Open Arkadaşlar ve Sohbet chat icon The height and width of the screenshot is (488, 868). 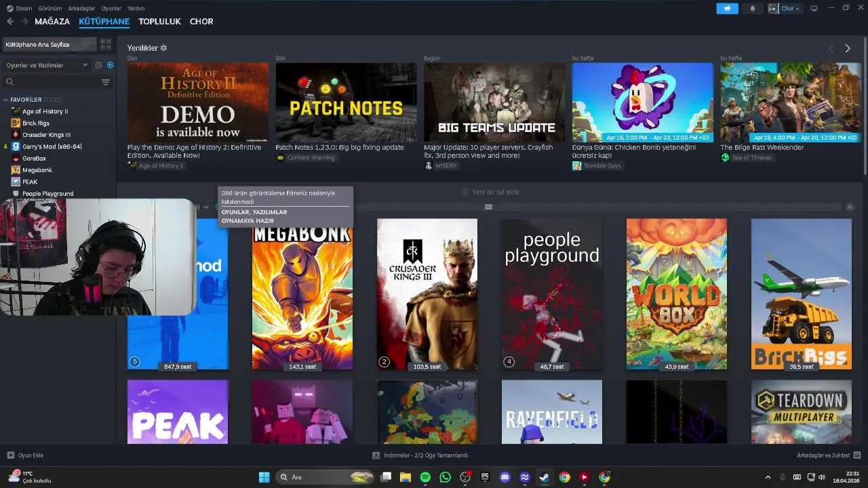point(857,455)
